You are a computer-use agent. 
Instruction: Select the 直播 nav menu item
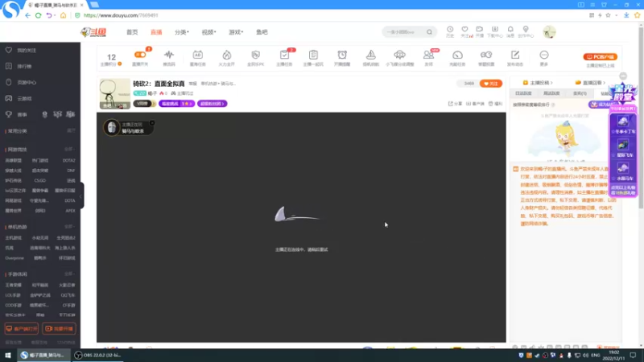[x=156, y=32]
